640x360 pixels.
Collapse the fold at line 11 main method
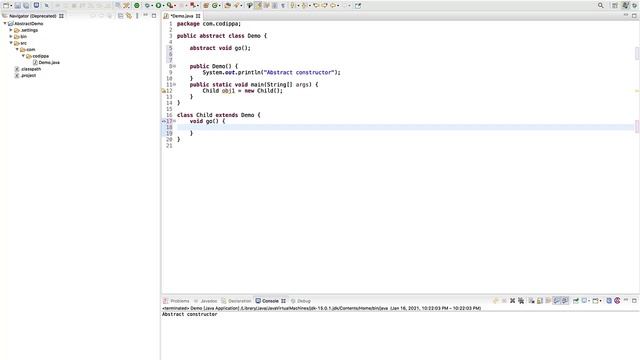[174, 84]
